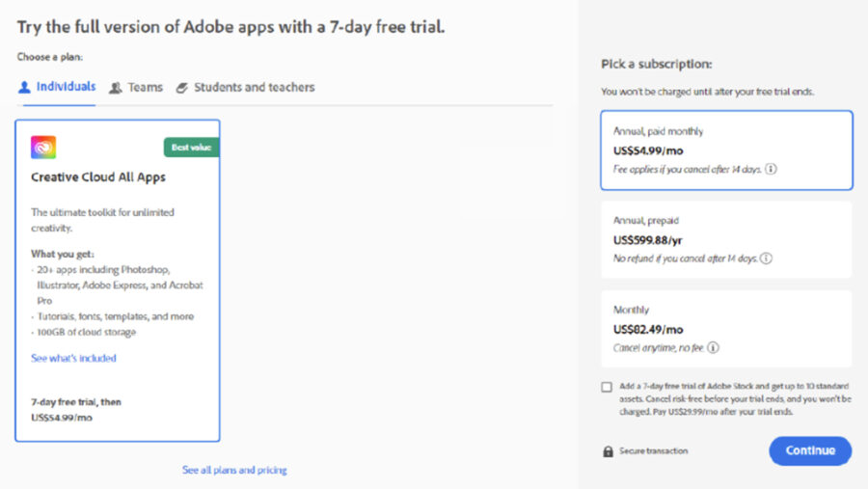Click the 100GB of cloud storage line
The width and height of the screenshot is (868, 489).
point(87,333)
